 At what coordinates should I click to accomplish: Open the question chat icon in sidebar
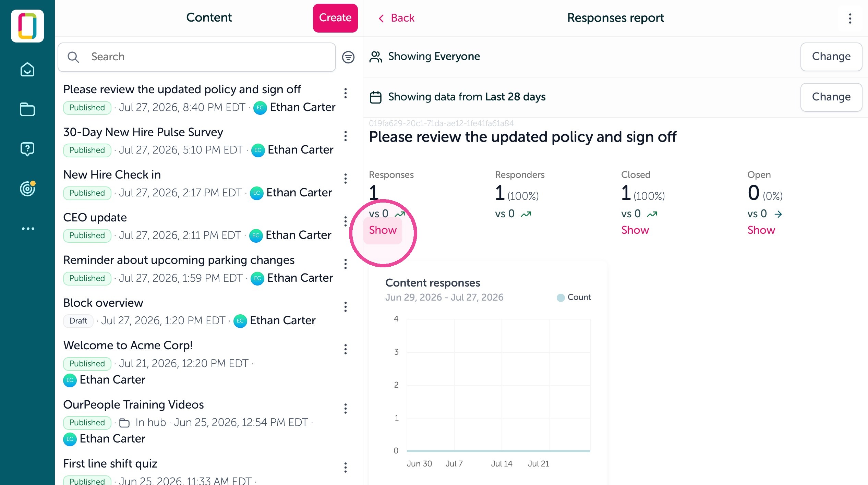point(27,149)
